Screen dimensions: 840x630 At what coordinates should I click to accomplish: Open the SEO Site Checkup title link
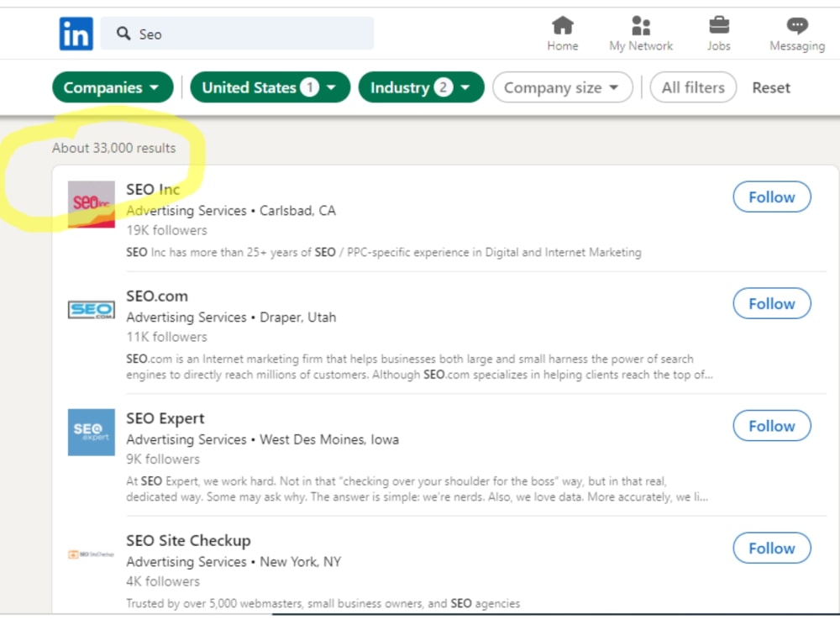[x=188, y=540]
